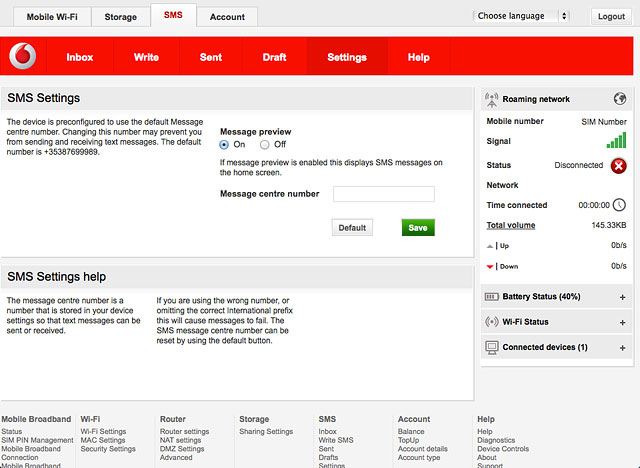The width and height of the screenshot is (640, 468).
Task: Click the Total volume link
Action: (511, 225)
